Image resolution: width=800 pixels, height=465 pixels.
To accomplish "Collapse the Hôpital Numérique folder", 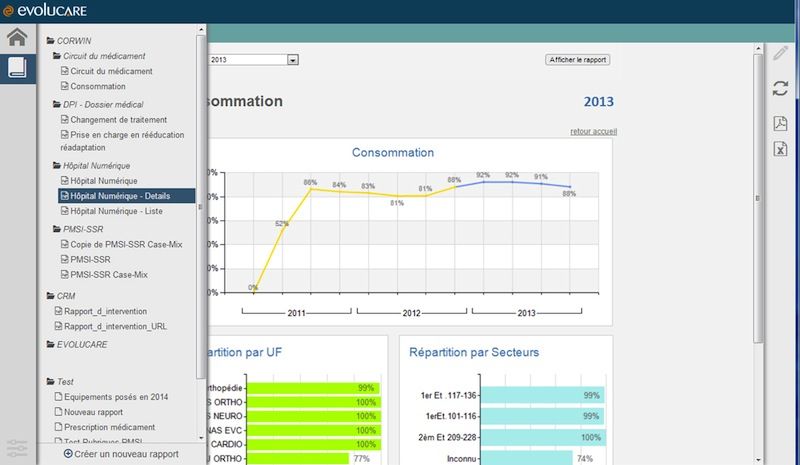I will [57, 165].
